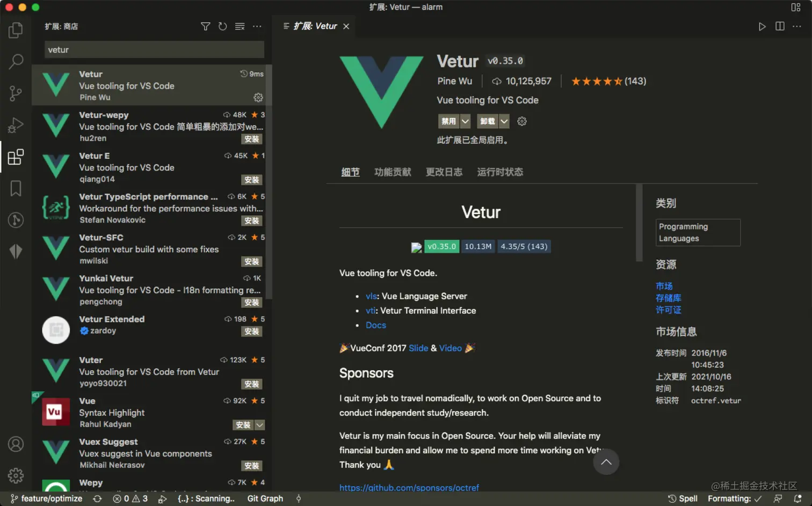Screen dimensions: 812x506
Task: Click publisher name Pine Wu in header
Action: click(455, 81)
